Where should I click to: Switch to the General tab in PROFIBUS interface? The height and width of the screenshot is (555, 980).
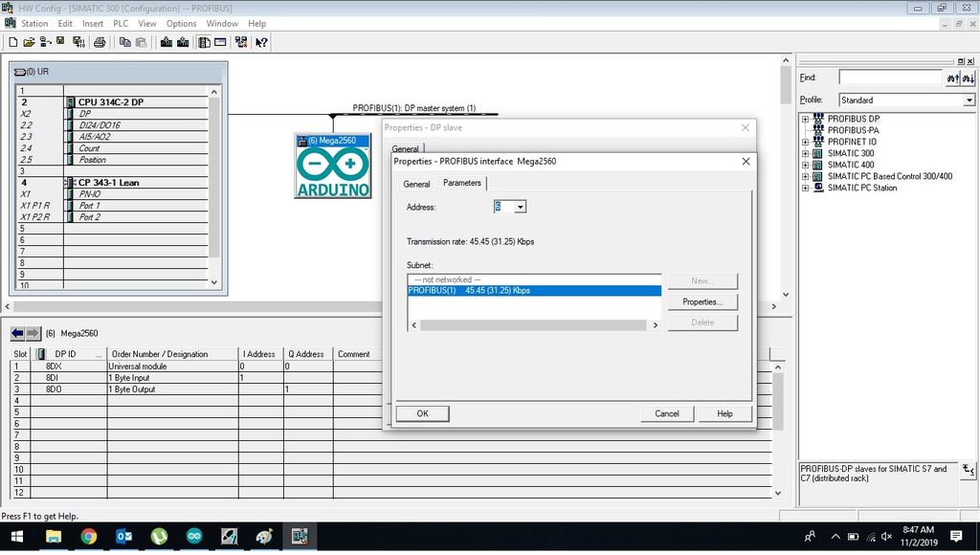click(x=416, y=185)
